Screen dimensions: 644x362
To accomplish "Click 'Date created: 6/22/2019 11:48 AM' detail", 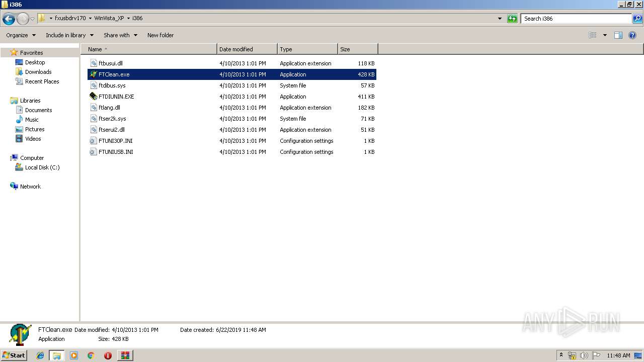I will (223, 330).
